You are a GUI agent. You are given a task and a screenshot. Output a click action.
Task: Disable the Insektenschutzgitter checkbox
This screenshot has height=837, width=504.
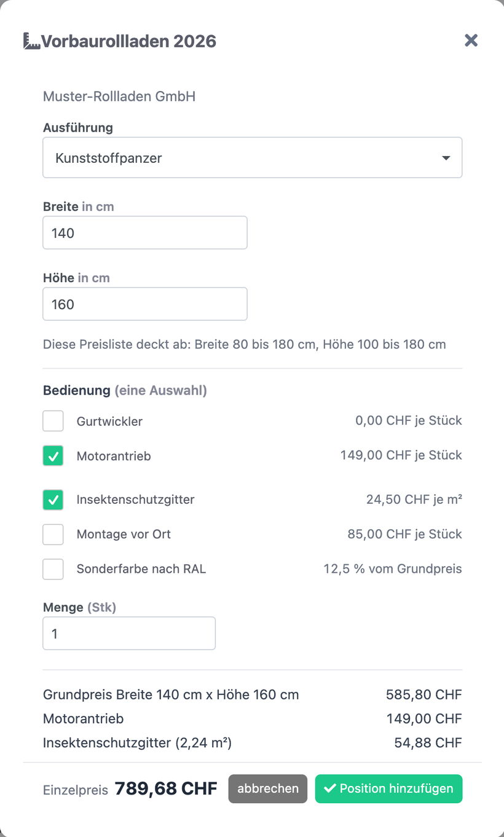pos(53,500)
